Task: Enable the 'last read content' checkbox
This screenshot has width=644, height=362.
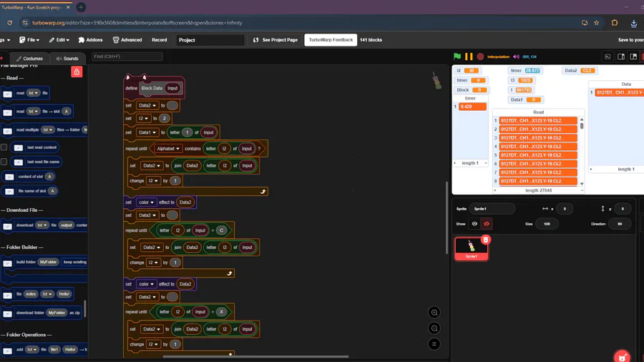Action: point(4,147)
